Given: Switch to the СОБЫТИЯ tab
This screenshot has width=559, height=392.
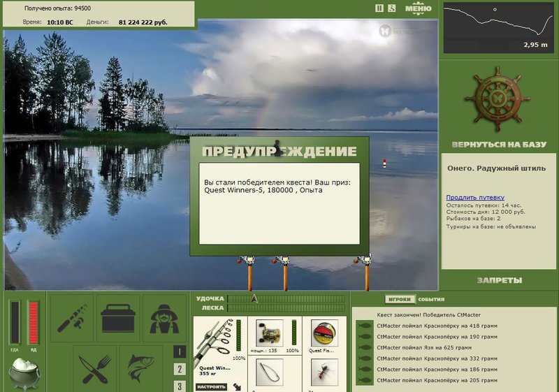Looking at the screenshot, I should [431, 299].
